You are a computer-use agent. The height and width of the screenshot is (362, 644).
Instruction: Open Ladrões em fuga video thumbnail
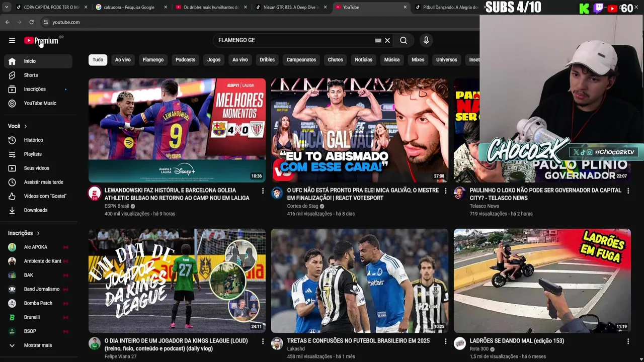[x=542, y=281]
